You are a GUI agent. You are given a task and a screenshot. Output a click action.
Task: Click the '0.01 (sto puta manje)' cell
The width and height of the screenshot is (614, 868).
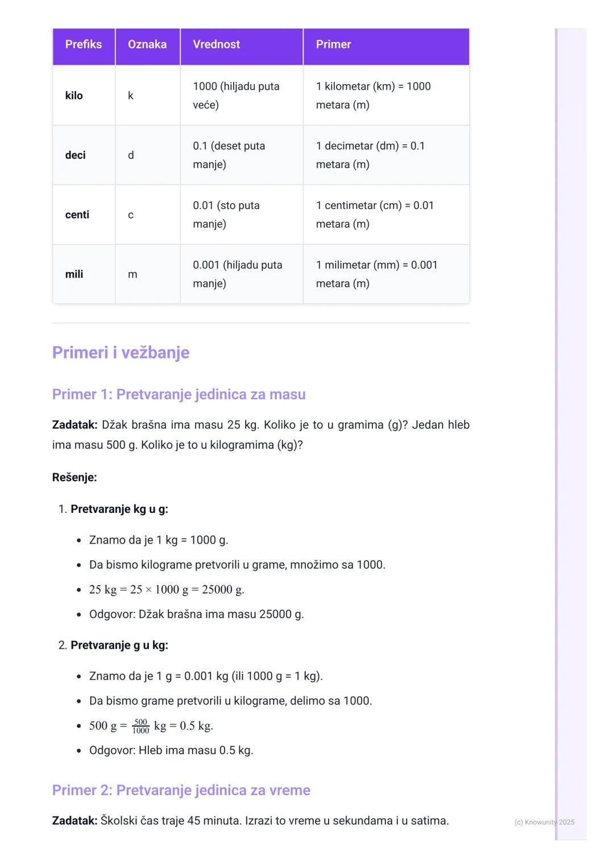tap(226, 215)
